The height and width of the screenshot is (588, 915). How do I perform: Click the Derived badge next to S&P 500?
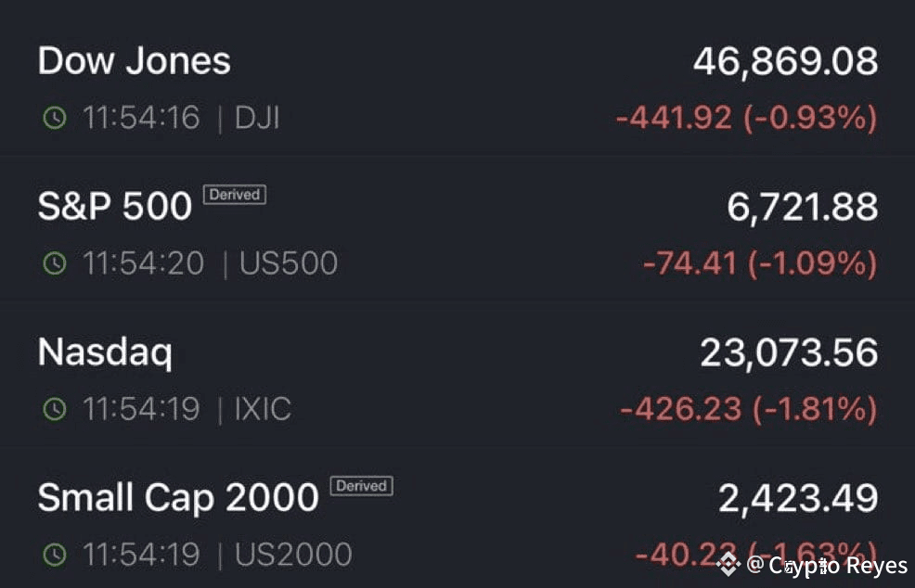(x=235, y=195)
